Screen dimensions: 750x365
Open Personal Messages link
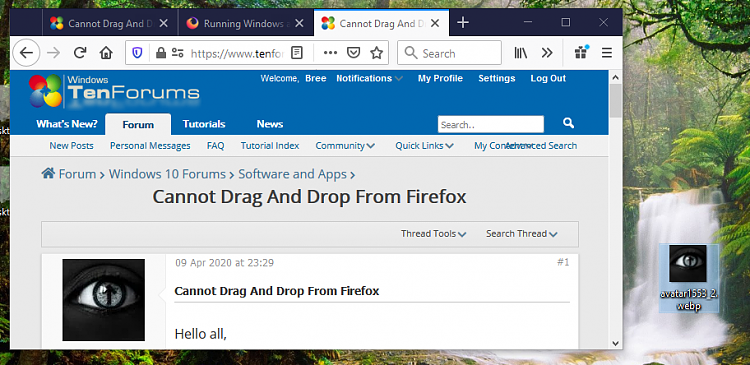[150, 146]
